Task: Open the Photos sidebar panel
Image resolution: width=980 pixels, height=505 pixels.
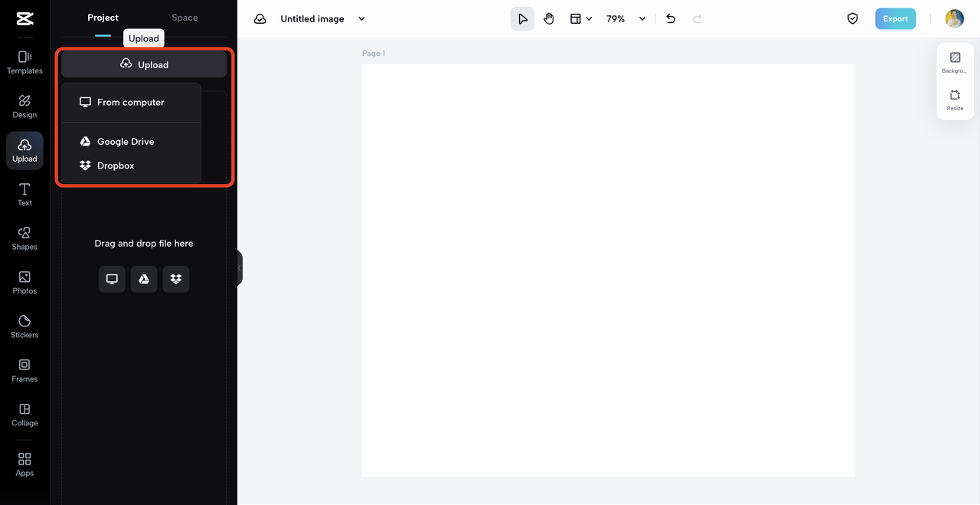Action: point(24,283)
